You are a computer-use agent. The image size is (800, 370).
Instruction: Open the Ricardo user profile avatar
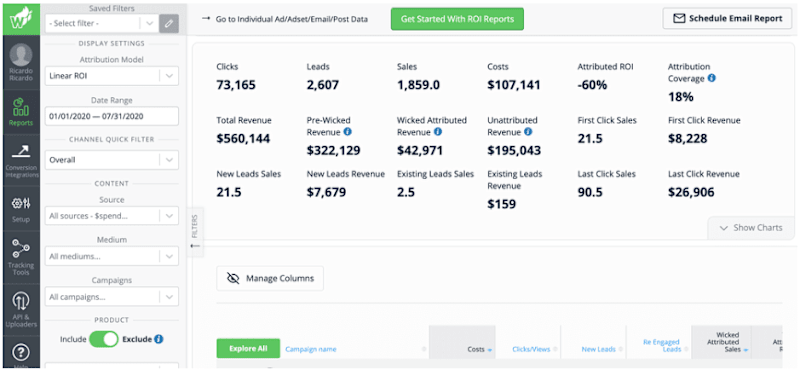[x=21, y=55]
